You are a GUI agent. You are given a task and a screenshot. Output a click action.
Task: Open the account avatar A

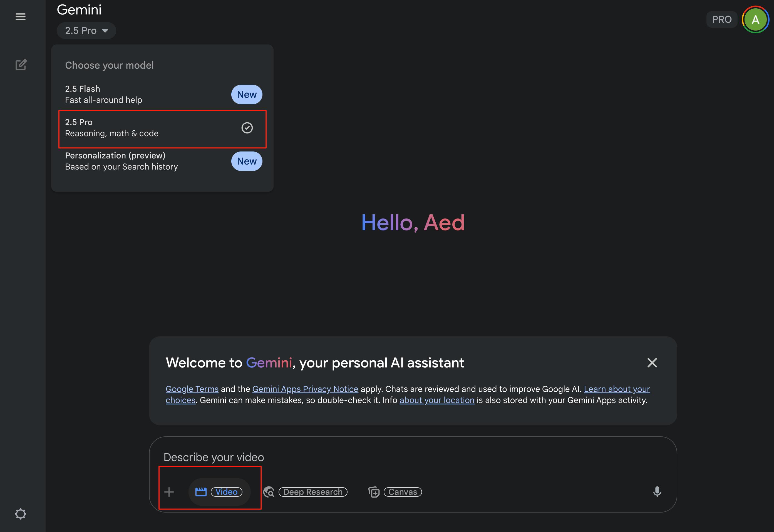click(755, 20)
